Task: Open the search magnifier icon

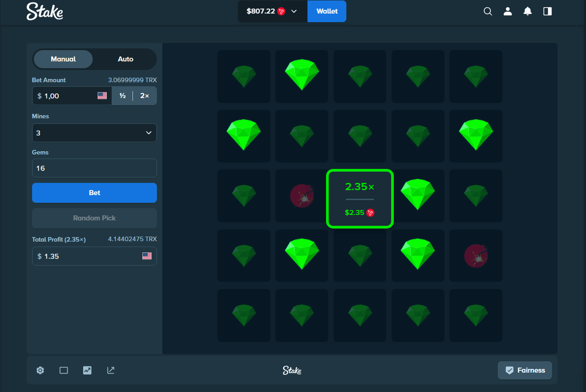Action: (x=488, y=11)
